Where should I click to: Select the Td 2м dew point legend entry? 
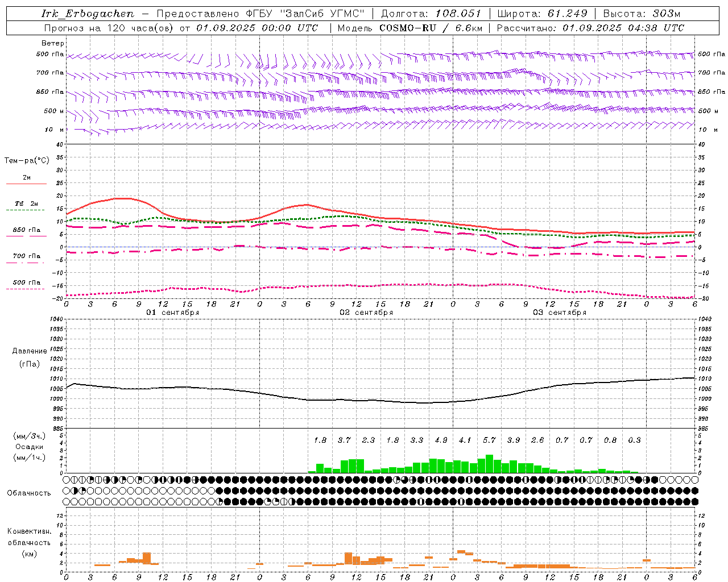pyautogui.click(x=27, y=203)
